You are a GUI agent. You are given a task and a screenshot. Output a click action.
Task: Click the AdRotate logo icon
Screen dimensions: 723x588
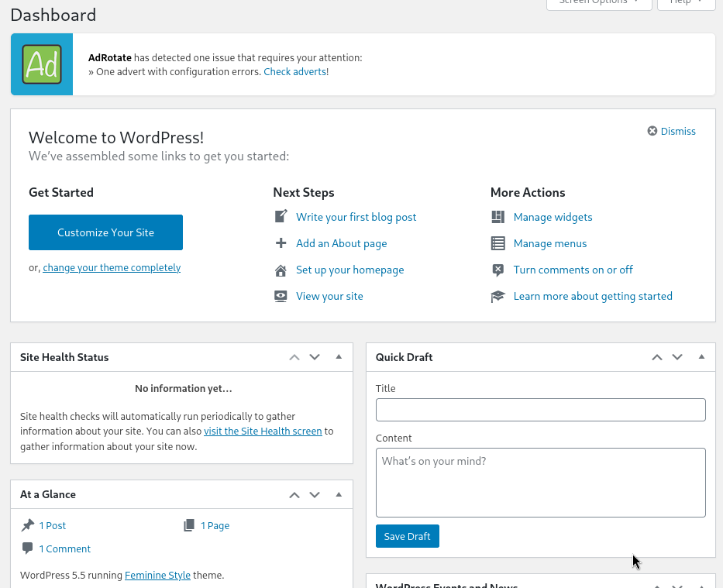tap(42, 64)
